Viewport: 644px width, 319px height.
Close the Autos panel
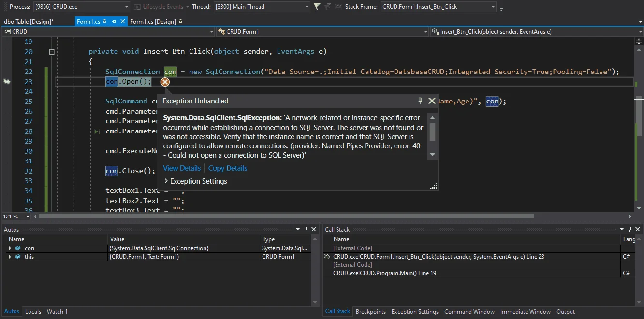pos(314,229)
